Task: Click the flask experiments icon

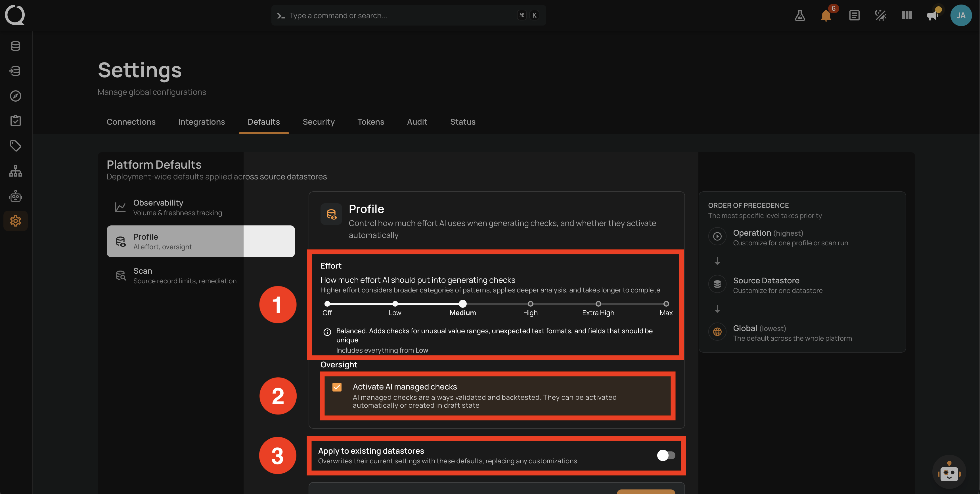Action: pyautogui.click(x=800, y=16)
